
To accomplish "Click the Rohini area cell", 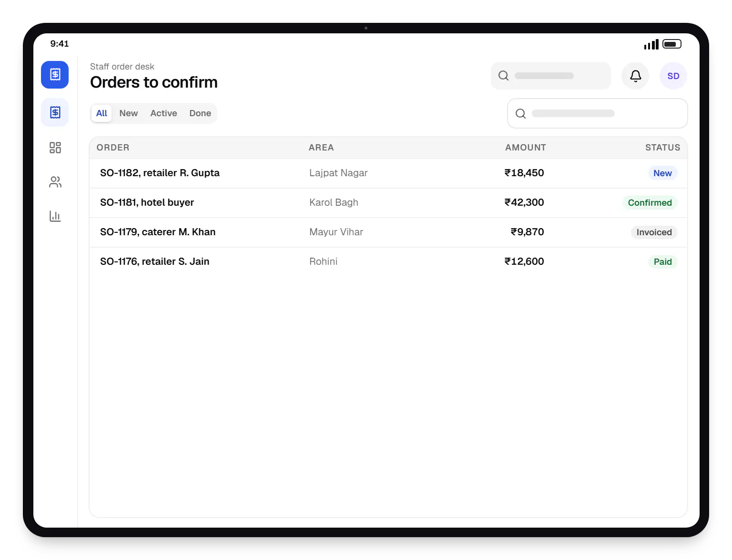I will click(x=323, y=261).
